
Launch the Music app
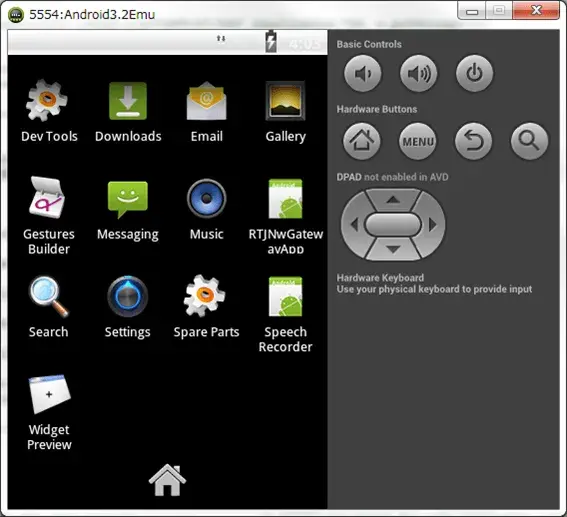pyautogui.click(x=206, y=210)
